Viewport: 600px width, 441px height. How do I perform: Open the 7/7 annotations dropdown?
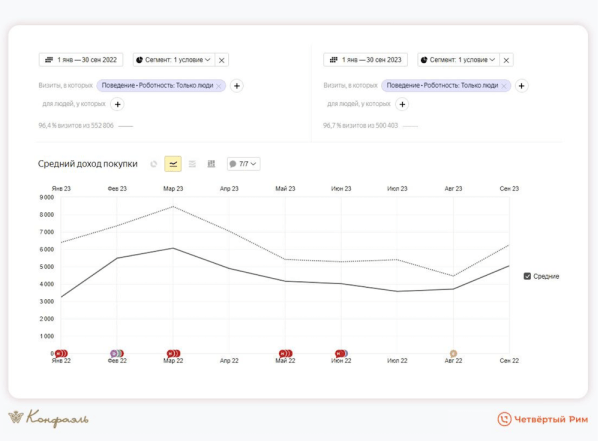pyautogui.click(x=243, y=164)
